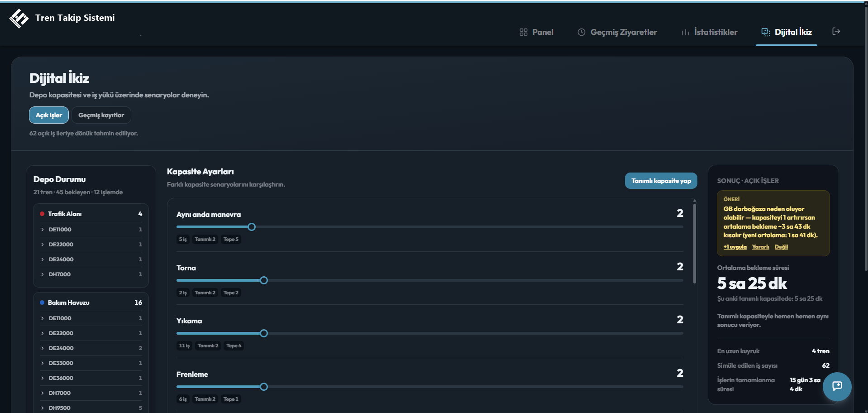Select the Açık işler toggle
The image size is (868, 413).
pyautogui.click(x=49, y=115)
